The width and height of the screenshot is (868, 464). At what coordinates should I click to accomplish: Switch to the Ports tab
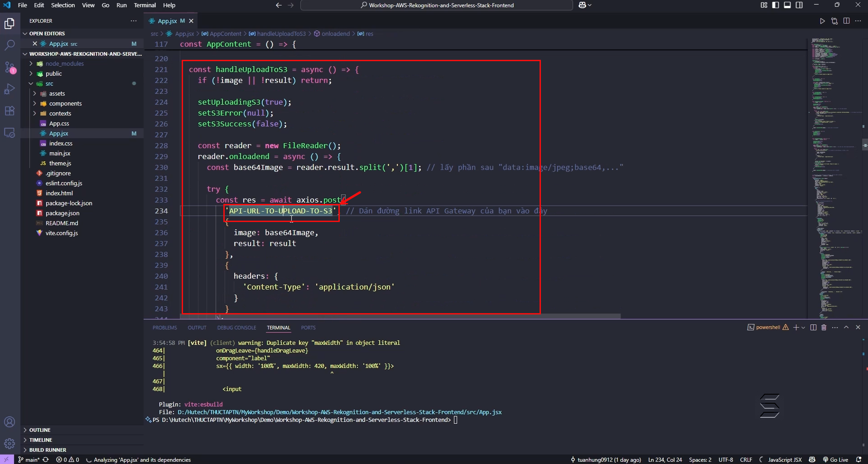[x=308, y=328]
